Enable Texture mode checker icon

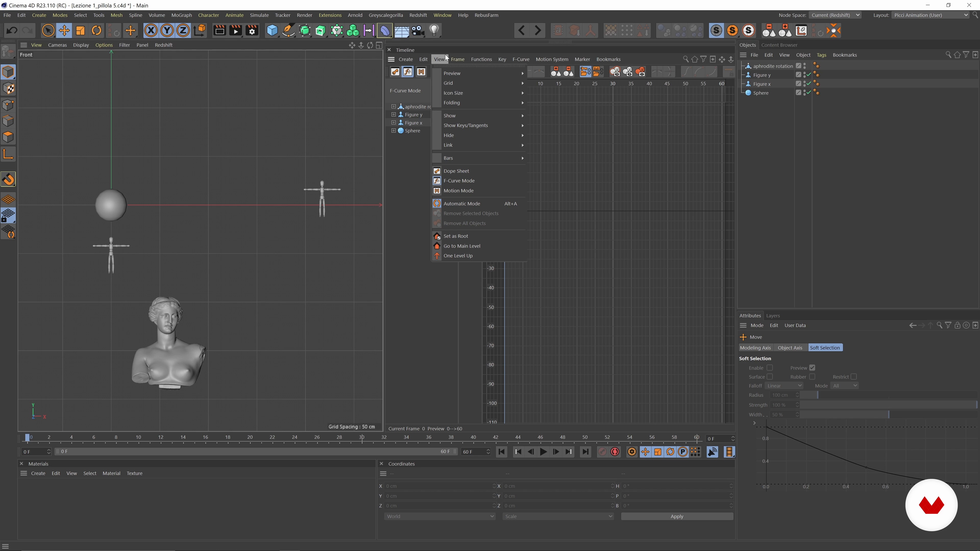point(8,89)
